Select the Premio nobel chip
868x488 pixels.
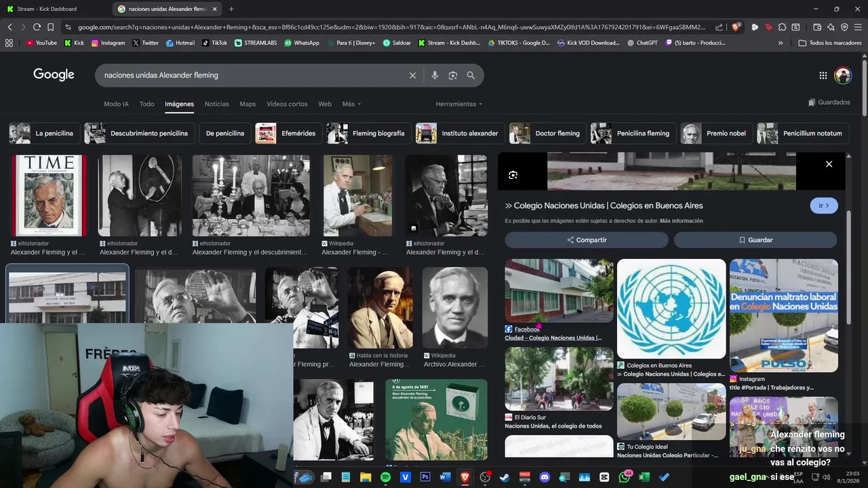716,134
